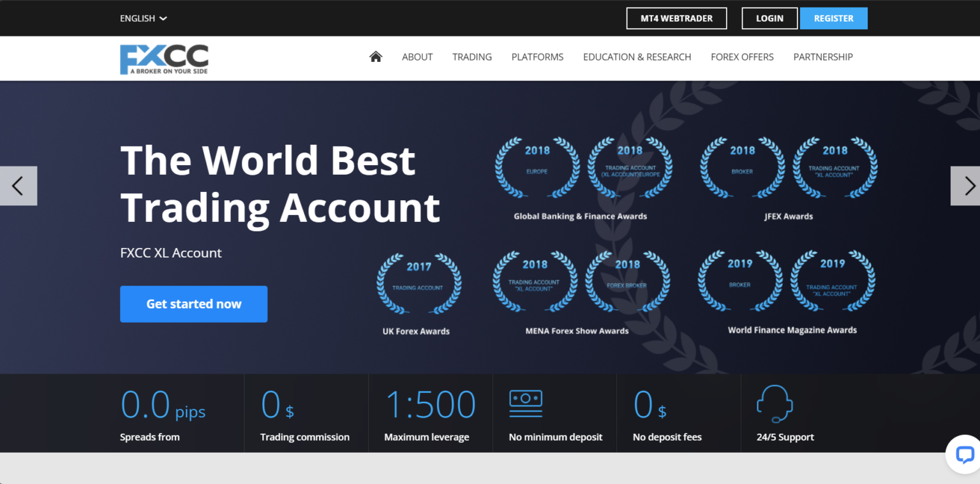Viewport: 980px width, 484px height.
Task: Click the JFEX Awards label
Action: pyautogui.click(x=789, y=216)
